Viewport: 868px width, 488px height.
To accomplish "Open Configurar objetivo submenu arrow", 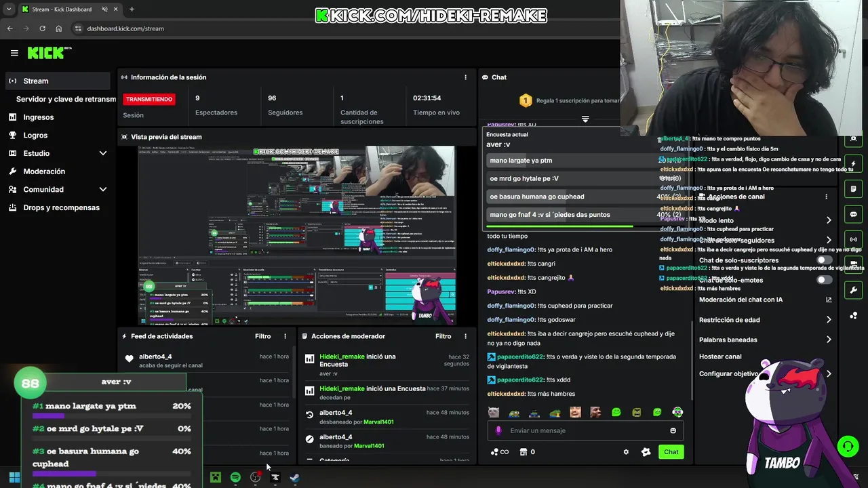I will pos(829,373).
